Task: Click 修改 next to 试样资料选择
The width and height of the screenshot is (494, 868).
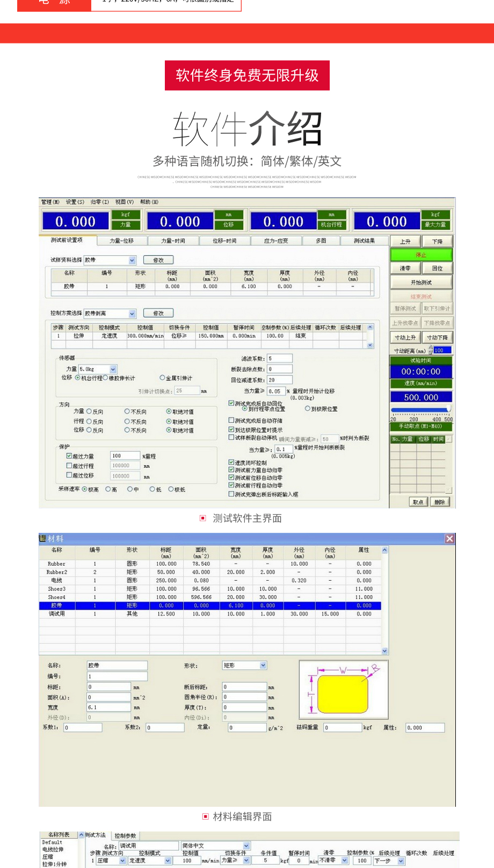Action: [158, 260]
